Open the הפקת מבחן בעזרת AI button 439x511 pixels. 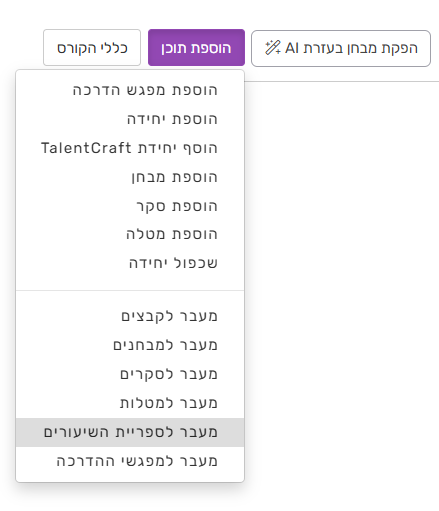pos(341,48)
